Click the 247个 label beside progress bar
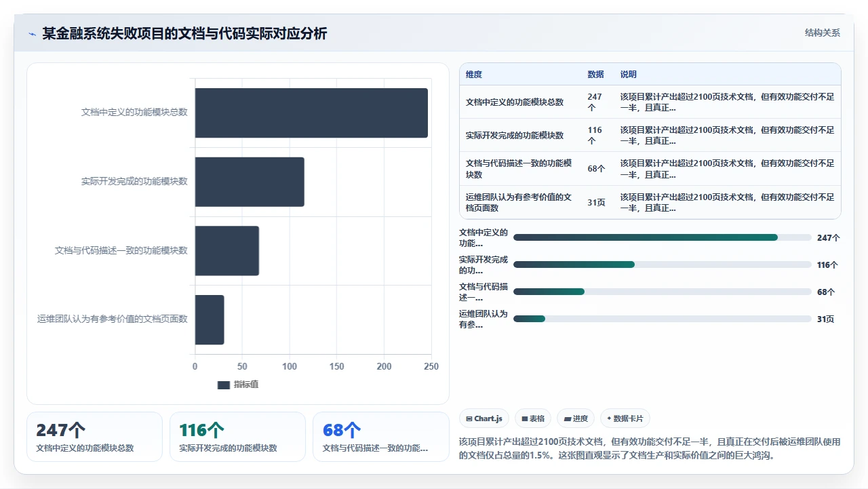Viewport: 868px width, 489px height. pyautogui.click(x=829, y=237)
